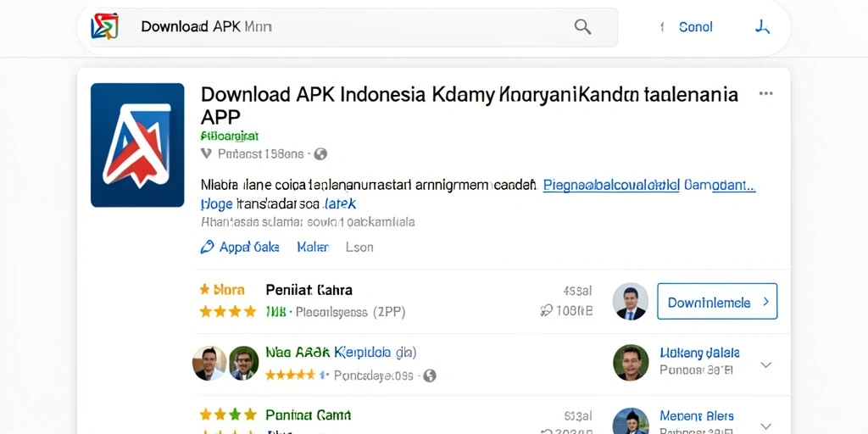Click the "Downinlemele" download button

717,302
